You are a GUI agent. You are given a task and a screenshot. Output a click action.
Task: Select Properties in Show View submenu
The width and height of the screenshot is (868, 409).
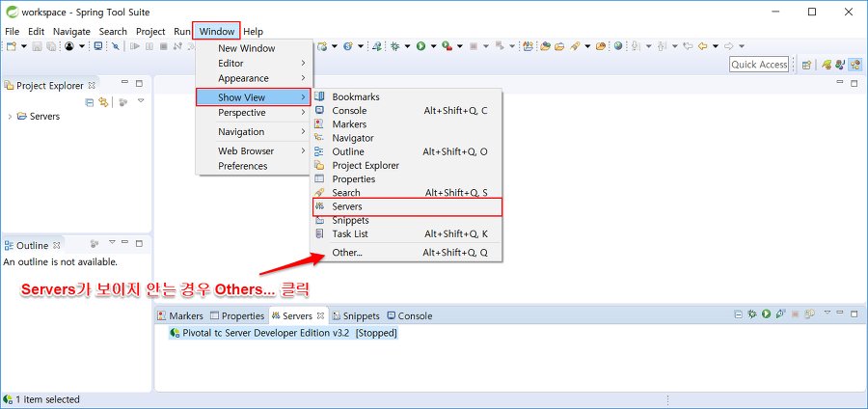tap(407, 178)
